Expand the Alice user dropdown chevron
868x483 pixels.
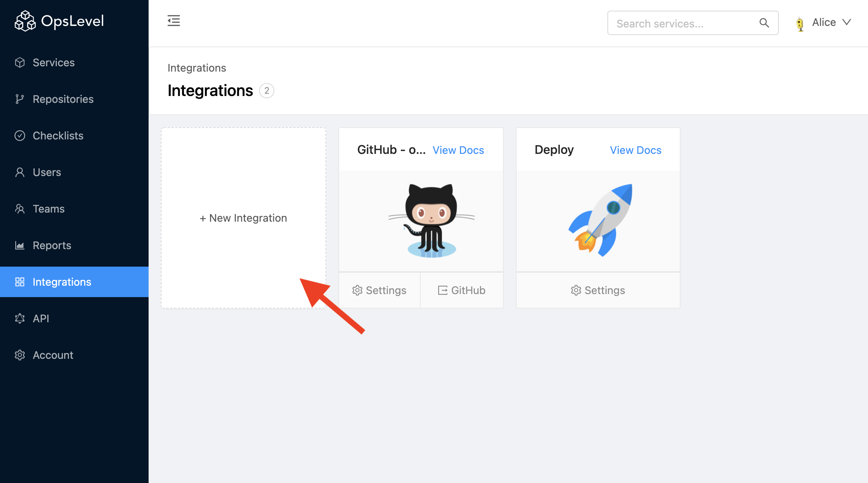(847, 22)
